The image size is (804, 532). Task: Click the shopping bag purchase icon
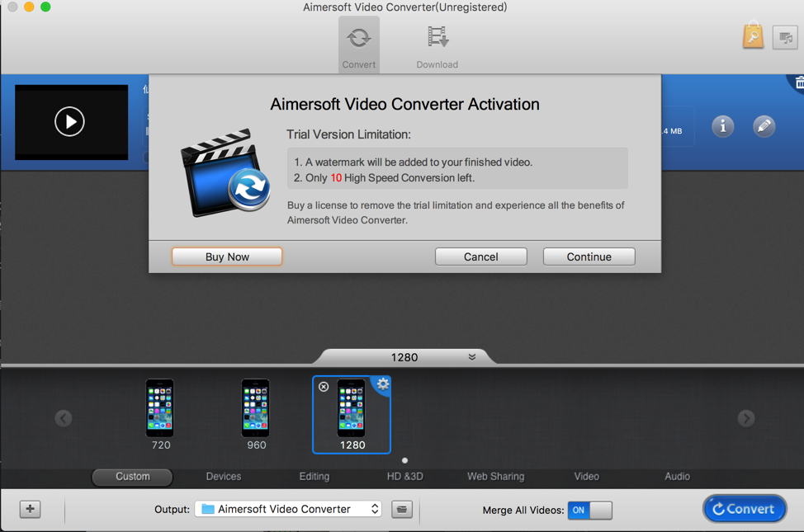coord(754,35)
